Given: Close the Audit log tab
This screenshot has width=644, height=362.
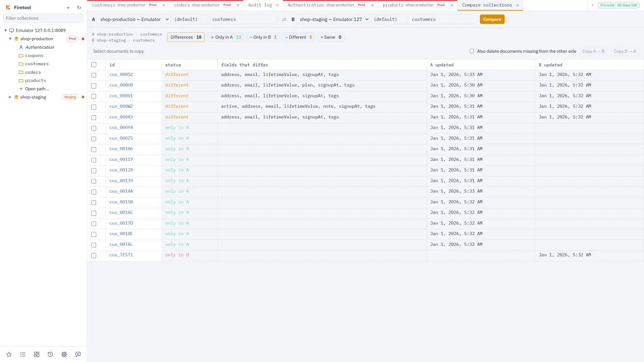Looking at the screenshot, I should (277, 5).
